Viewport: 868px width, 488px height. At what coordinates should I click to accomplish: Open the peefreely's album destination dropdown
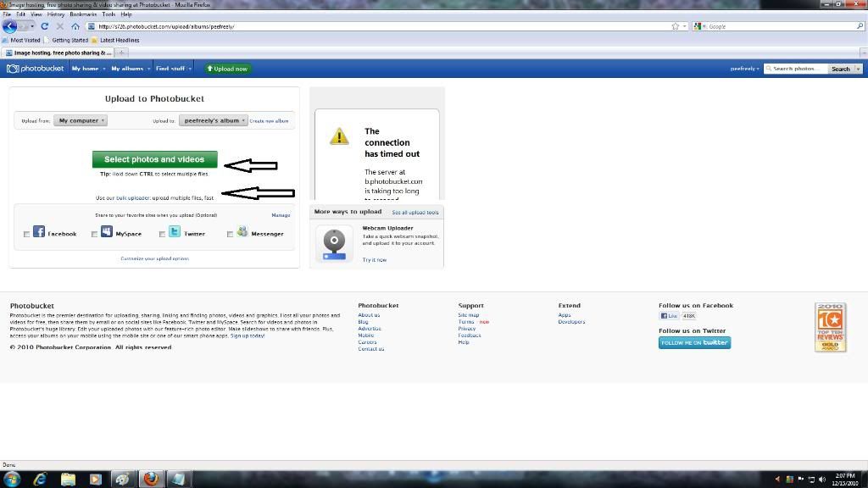(x=213, y=120)
